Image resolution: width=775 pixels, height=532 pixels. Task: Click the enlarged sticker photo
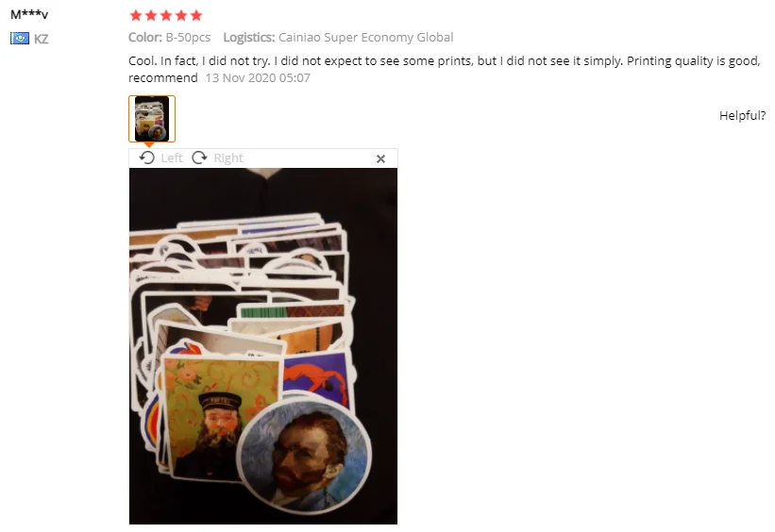(x=263, y=346)
